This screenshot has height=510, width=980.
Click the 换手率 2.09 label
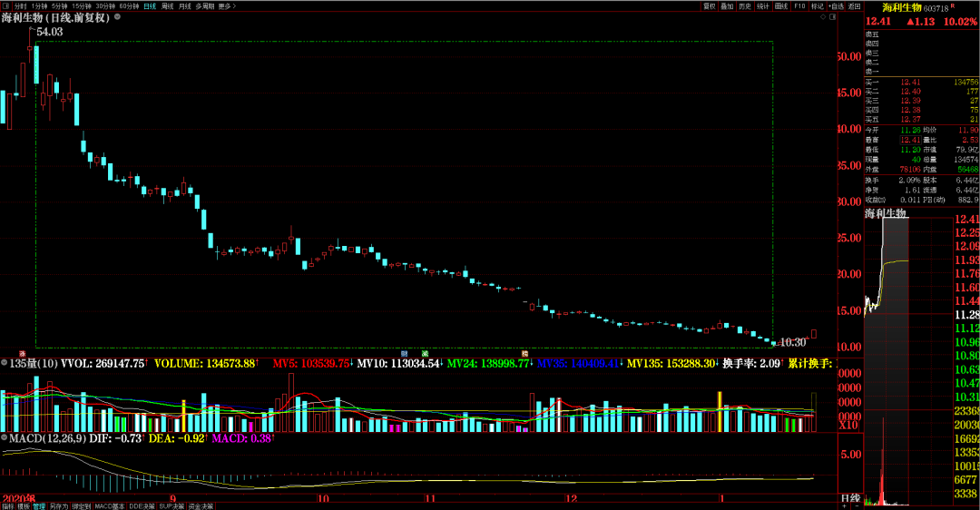(752, 363)
